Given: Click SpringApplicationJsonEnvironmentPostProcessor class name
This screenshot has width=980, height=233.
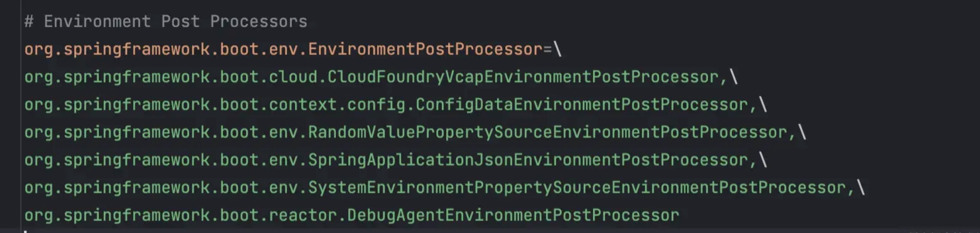Looking at the screenshot, I should click(x=528, y=160).
